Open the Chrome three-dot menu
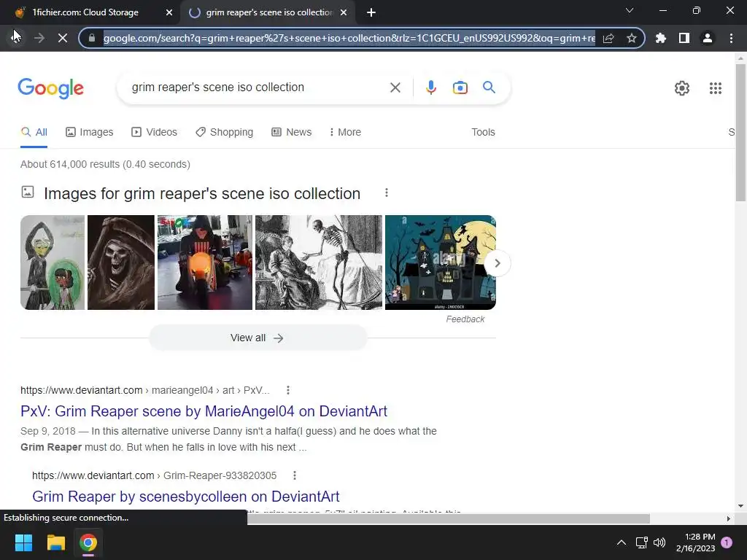Image resolution: width=747 pixels, height=560 pixels. [x=731, y=38]
